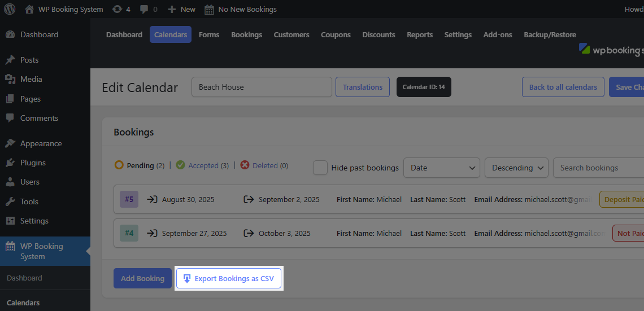Open the updates icon showing 4
Viewport: 644px width, 311px height.
pos(117,9)
